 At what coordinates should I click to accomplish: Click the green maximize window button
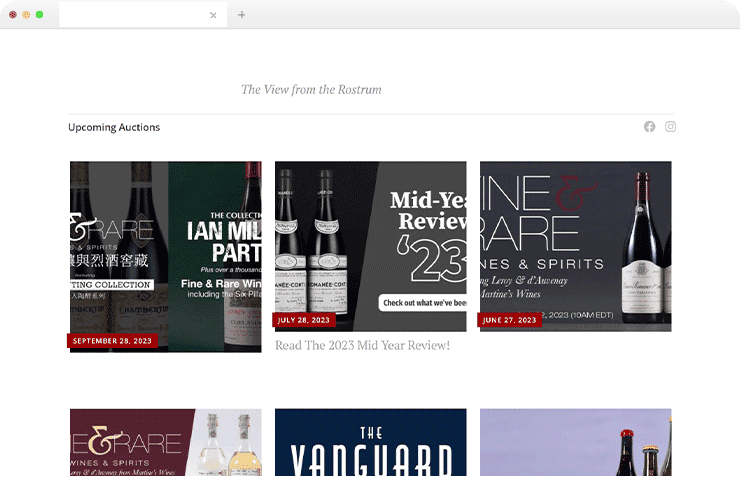coord(39,15)
